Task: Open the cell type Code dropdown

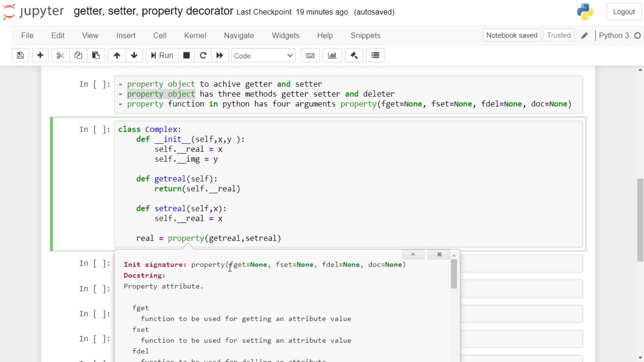Action: [263, 56]
